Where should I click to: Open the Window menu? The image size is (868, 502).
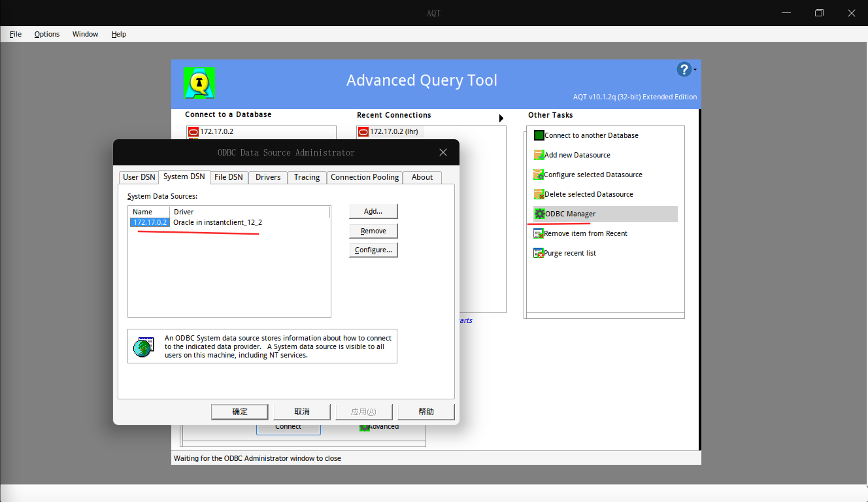click(85, 34)
